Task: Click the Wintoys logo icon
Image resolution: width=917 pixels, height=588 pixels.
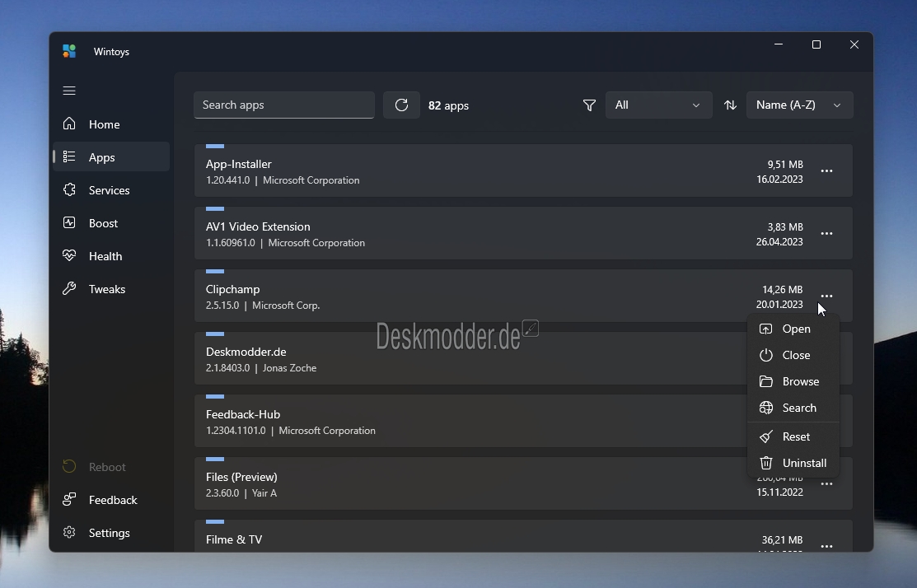Action: click(69, 51)
